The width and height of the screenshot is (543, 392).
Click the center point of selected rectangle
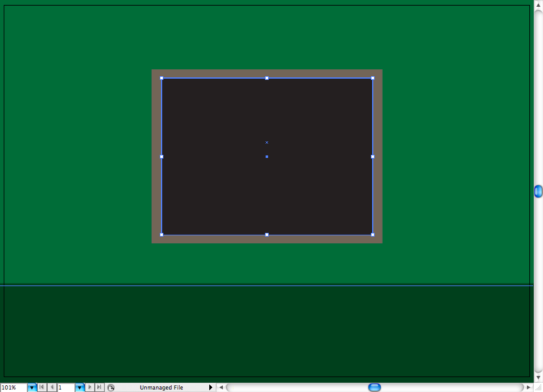point(267,157)
